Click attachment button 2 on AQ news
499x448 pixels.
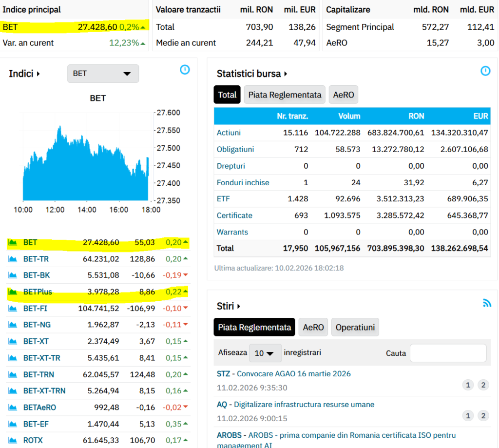click(483, 415)
